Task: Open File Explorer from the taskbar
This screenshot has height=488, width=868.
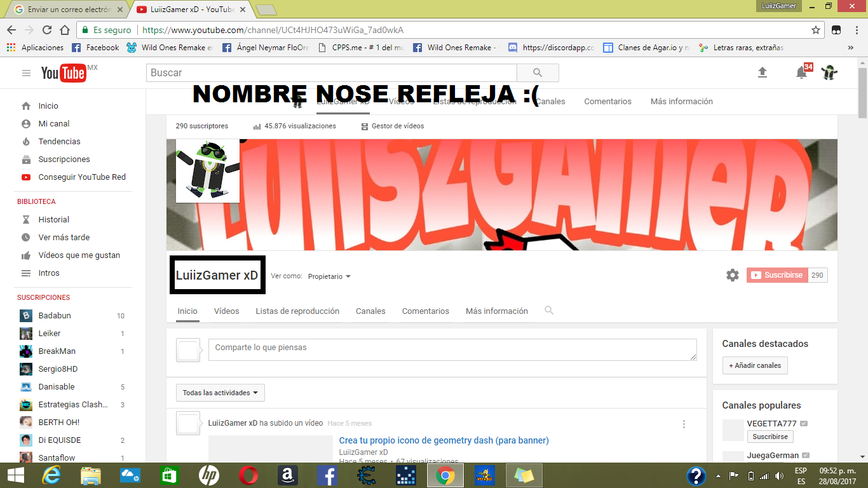Action: click(90, 475)
